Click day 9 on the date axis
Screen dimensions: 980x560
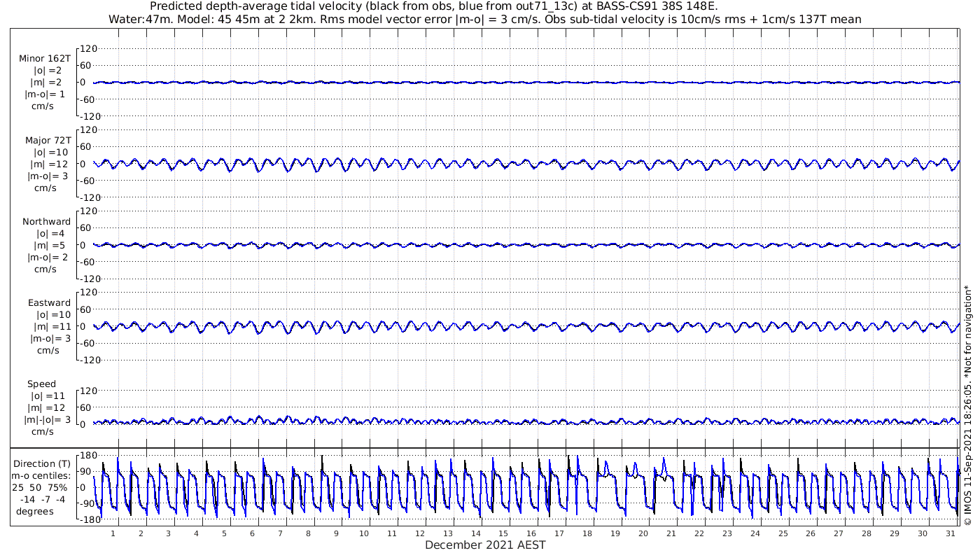click(x=336, y=533)
